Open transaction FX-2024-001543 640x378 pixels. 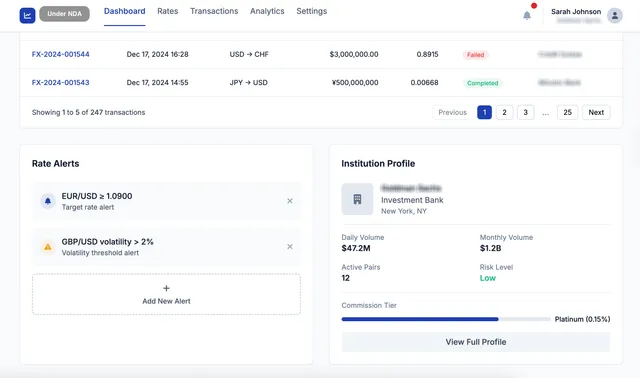click(x=60, y=82)
